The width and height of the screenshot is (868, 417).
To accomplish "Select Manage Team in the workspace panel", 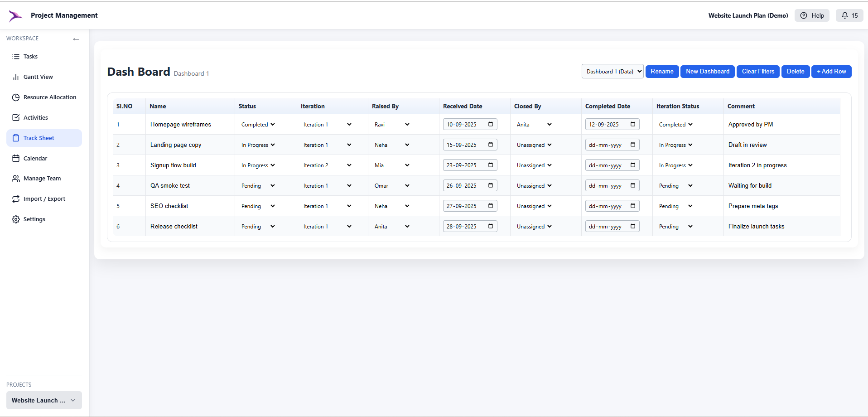I will pyautogui.click(x=42, y=178).
